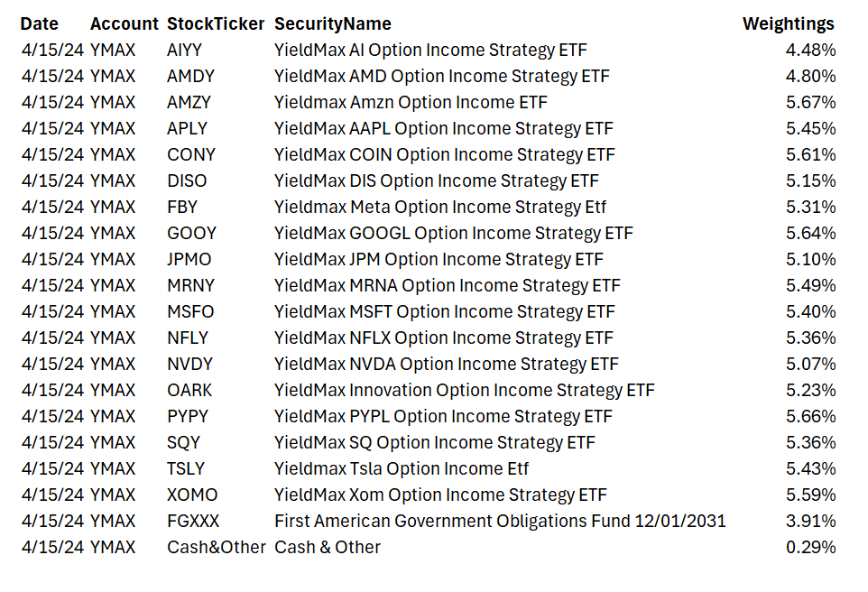Click the Weightings column header
Screen dimensions: 868x592
click(788, 24)
